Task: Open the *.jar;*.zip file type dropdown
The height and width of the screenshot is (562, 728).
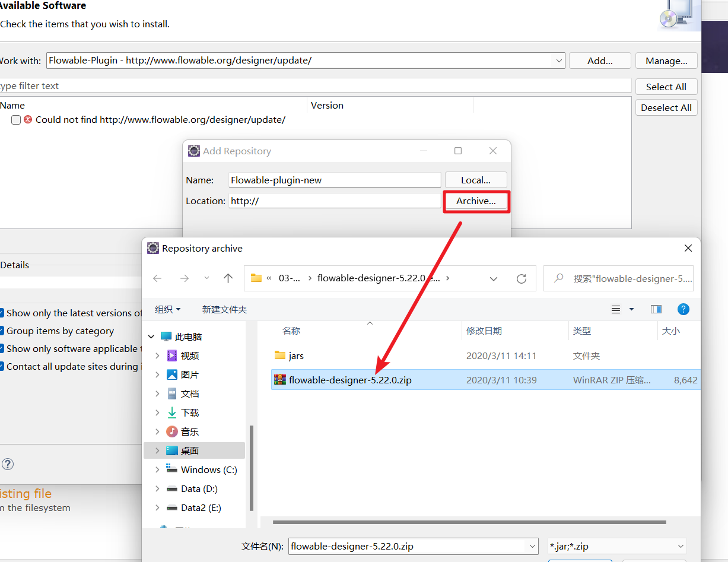Action: (681, 546)
